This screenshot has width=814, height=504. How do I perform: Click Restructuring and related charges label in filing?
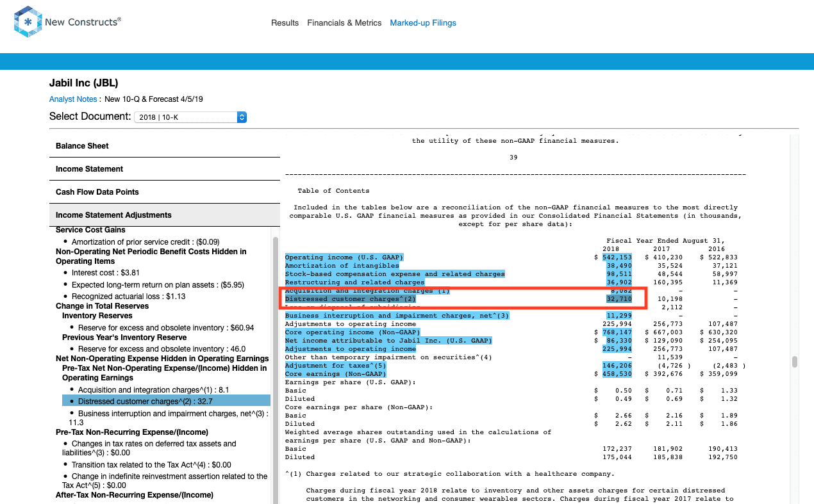(x=354, y=282)
